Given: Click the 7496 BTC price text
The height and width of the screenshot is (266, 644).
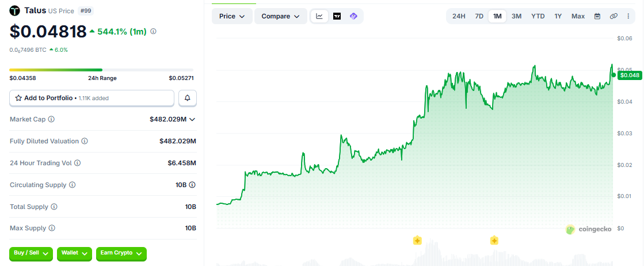Looking at the screenshot, I should pyautogui.click(x=28, y=50).
